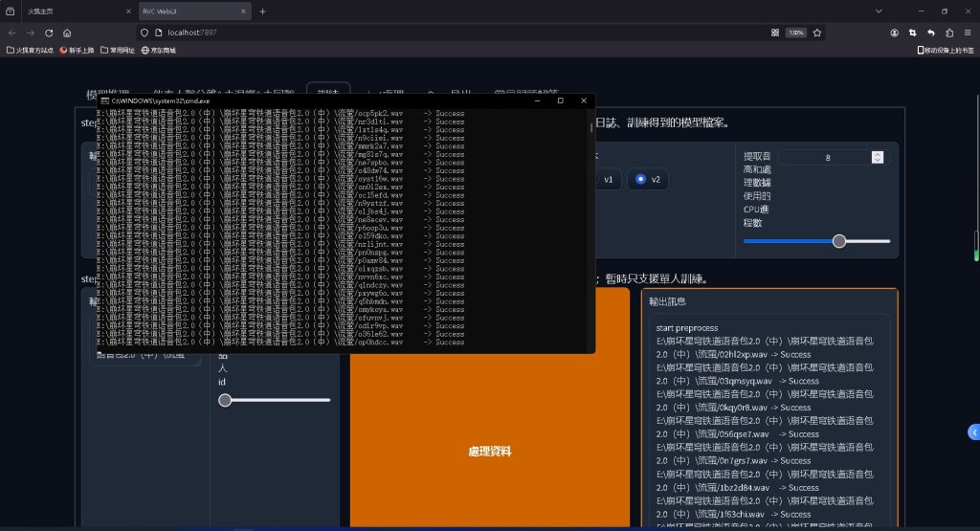This screenshot has width=980, height=531.
Task: Close the cmd.exe window
Action: pos(584,100)
